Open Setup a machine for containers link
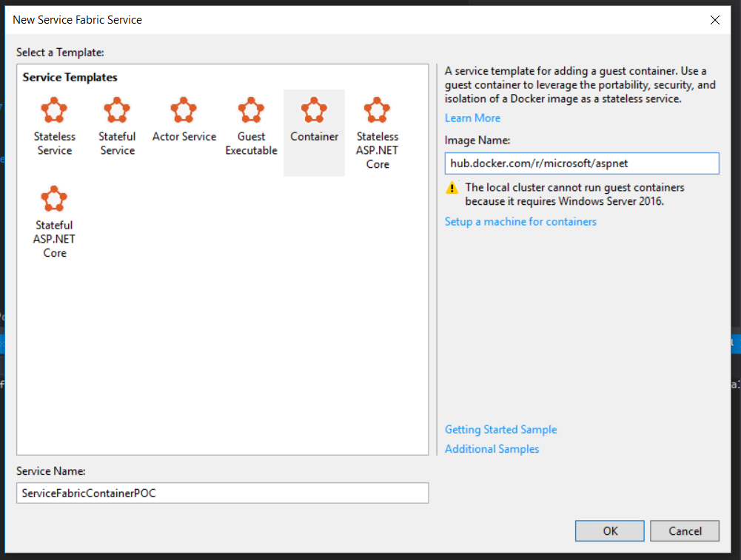This screenshot has width=741, height=560. 521,221
